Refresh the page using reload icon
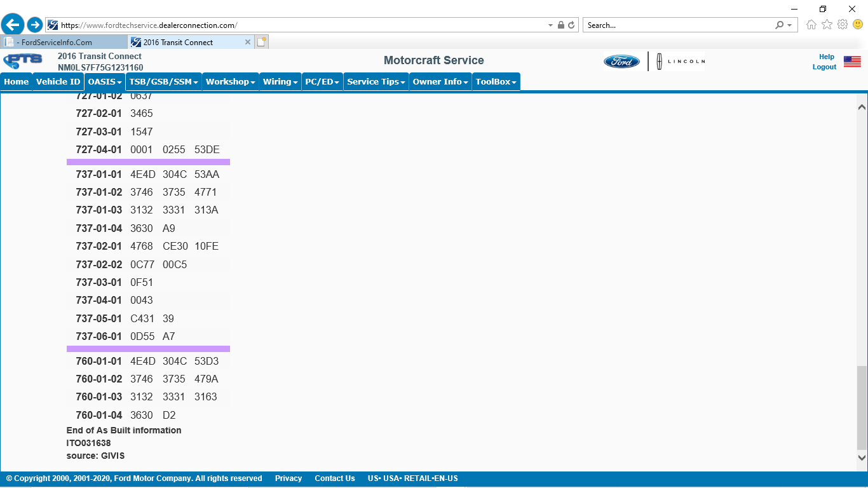 pos(571,25)
